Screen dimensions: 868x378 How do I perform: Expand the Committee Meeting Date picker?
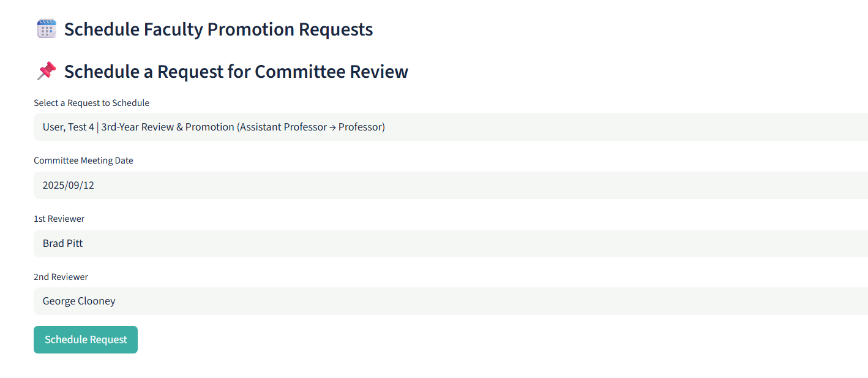coord(428,185)
